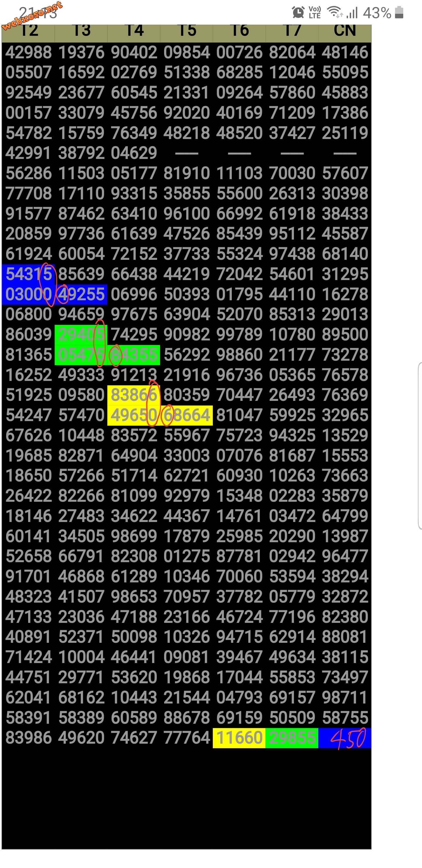
Task: Click the number 58755
Action: (345, 718)
